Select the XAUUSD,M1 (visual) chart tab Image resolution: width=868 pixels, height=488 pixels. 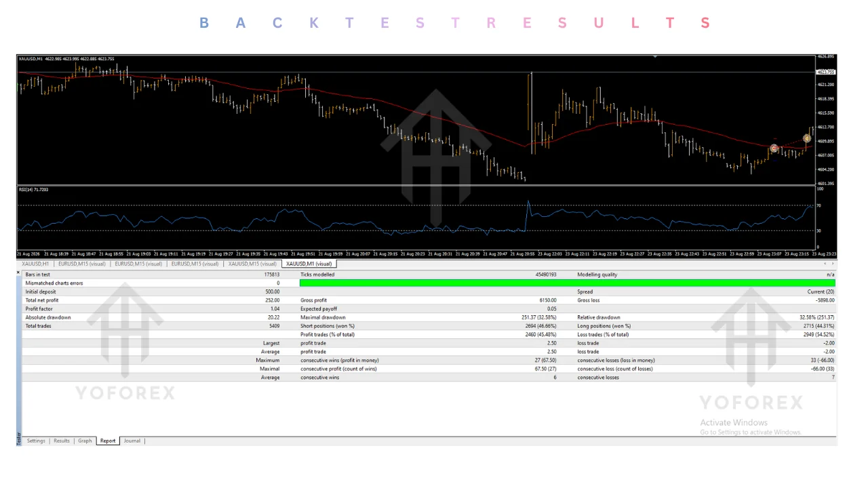click(x=309, y=264)
